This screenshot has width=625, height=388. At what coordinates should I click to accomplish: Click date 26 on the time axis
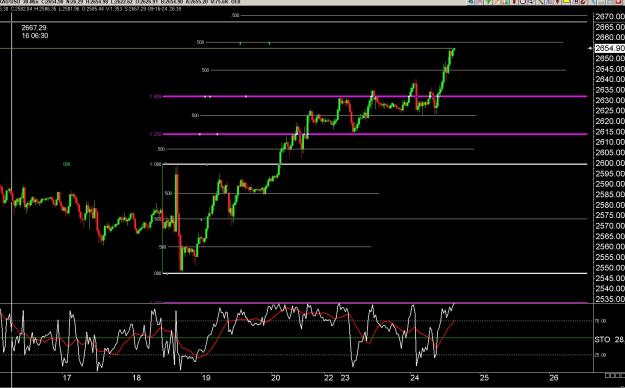click(x=553, y=378)
